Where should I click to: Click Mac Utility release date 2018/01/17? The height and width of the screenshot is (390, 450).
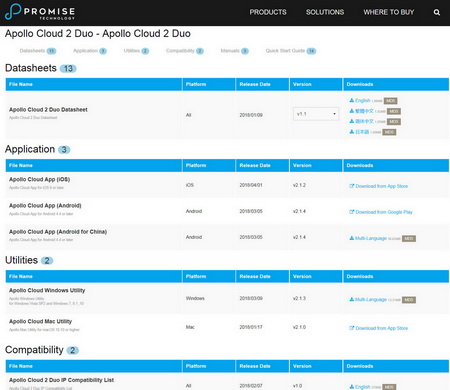click(x=251, y=327)
